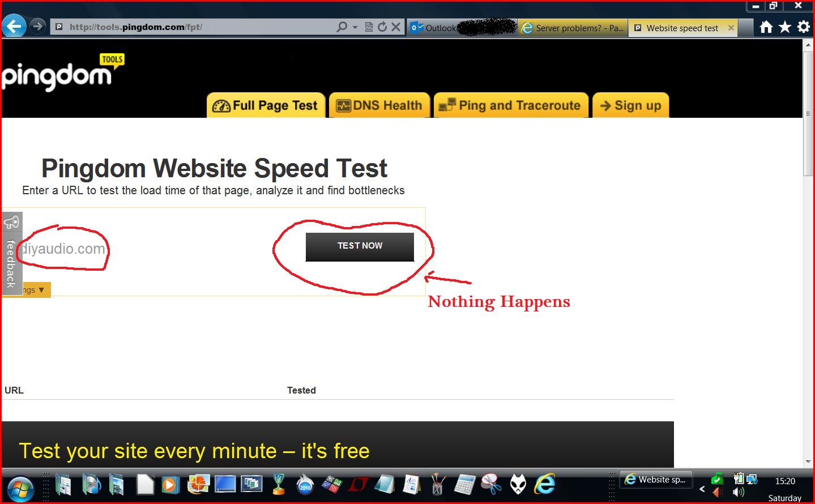
Task: Open Favorites star icon
Action: coord(784,27)
